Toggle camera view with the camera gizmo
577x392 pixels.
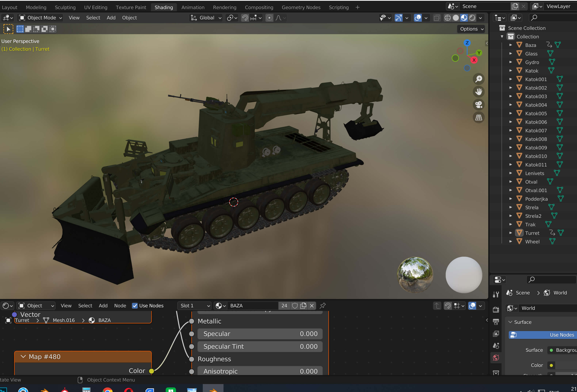click(479, 105)
